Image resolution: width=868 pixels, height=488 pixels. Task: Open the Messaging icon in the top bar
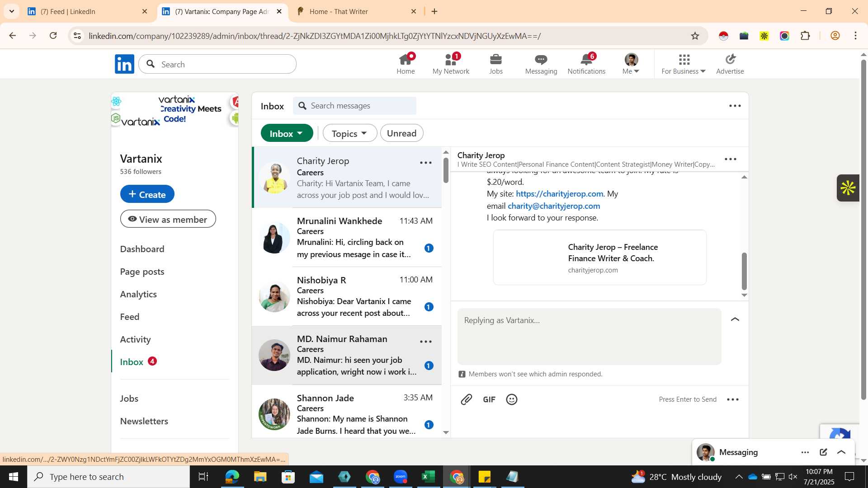pyautogui.click(x=541, y=64)
